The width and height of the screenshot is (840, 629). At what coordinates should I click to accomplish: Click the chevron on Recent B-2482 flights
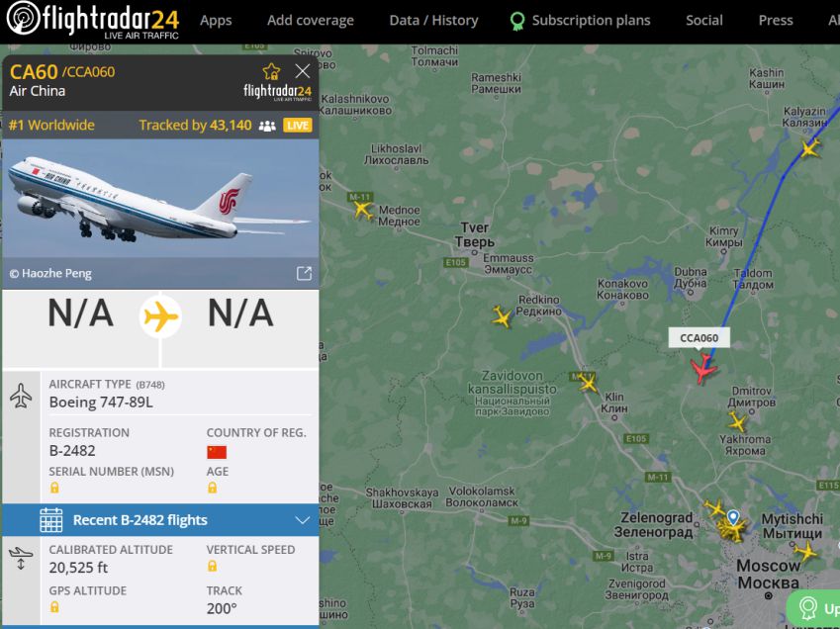point(302,520)
